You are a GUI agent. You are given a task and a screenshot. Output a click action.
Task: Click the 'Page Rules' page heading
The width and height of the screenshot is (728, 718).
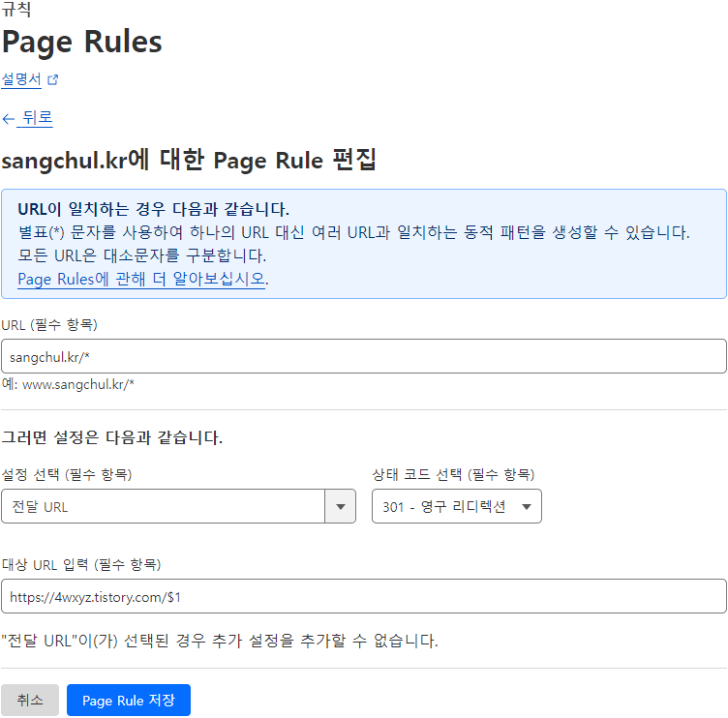[x=81, y=42]
